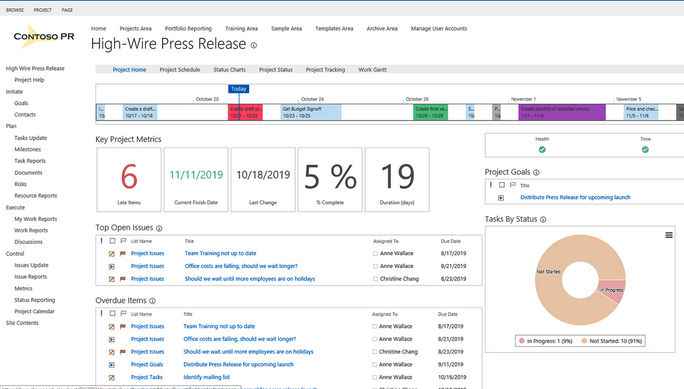Click the Tasks By Status info icon
The image size is (684, 389).
click(x=543, y=220)
